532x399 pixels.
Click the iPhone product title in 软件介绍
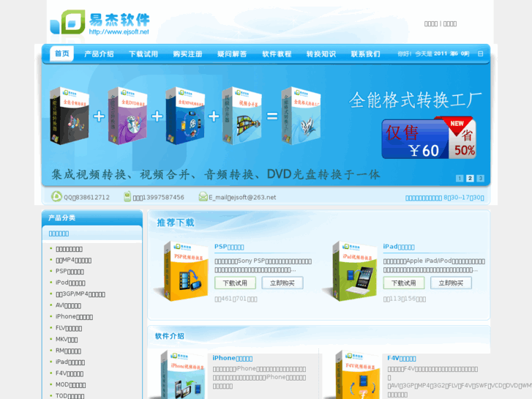coord(233,358)
